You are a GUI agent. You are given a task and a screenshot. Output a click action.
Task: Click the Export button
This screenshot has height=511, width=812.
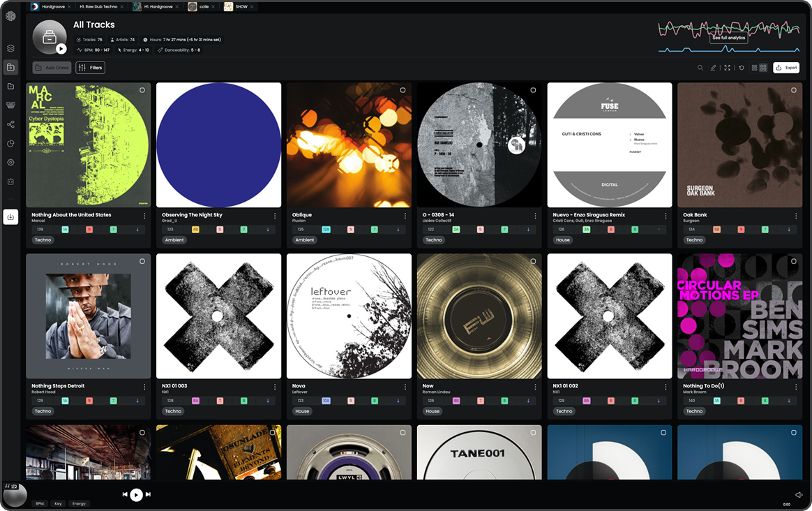coord(786,68)
